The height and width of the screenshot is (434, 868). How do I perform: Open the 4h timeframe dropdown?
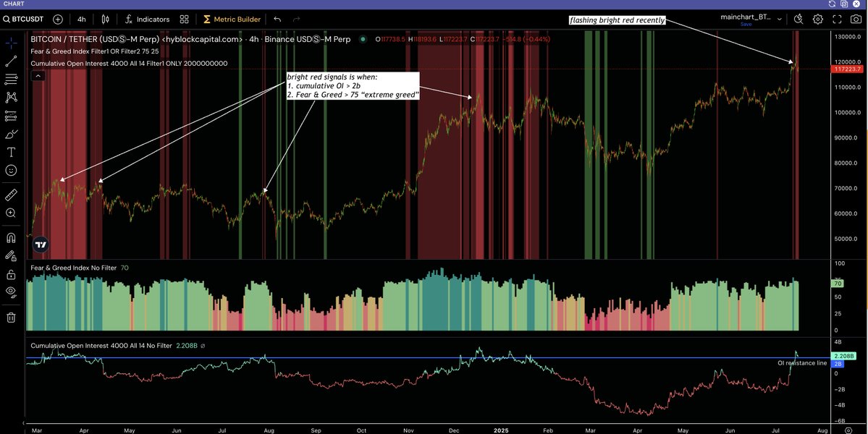click(x=82, y=19)
